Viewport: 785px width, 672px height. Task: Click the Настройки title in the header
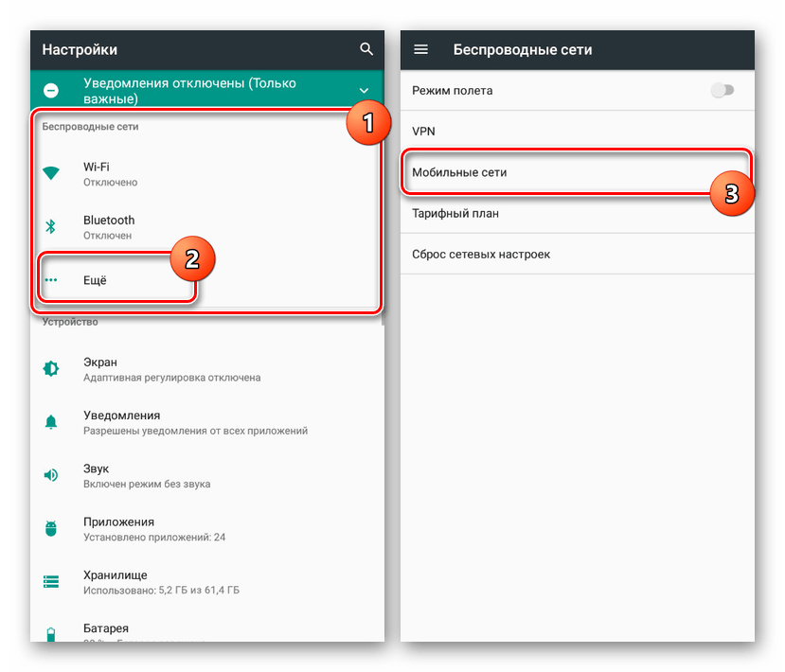80,49
